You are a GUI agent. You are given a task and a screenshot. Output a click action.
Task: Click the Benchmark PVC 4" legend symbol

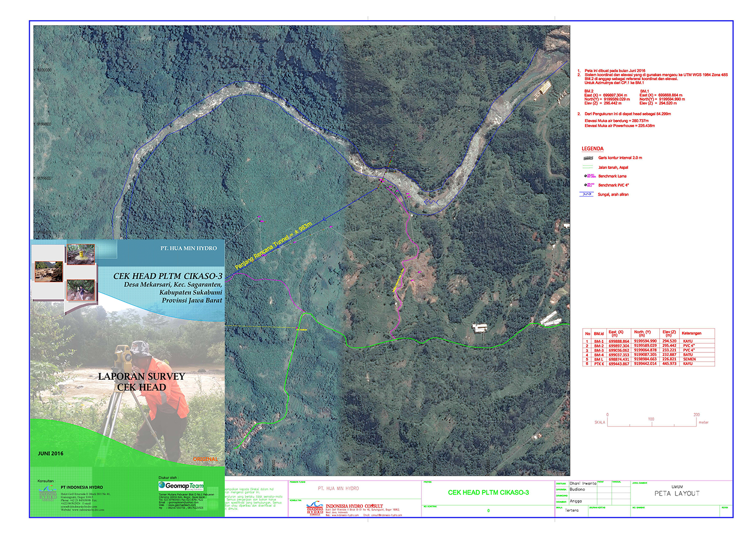coord(589,185)
